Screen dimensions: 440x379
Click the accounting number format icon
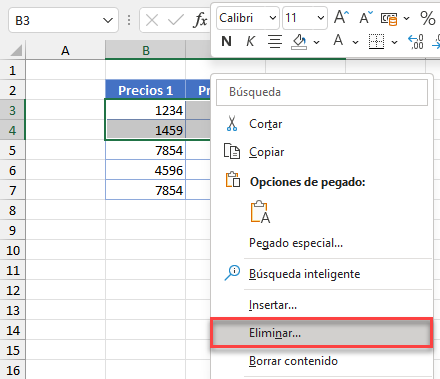(x=389, y=19)
